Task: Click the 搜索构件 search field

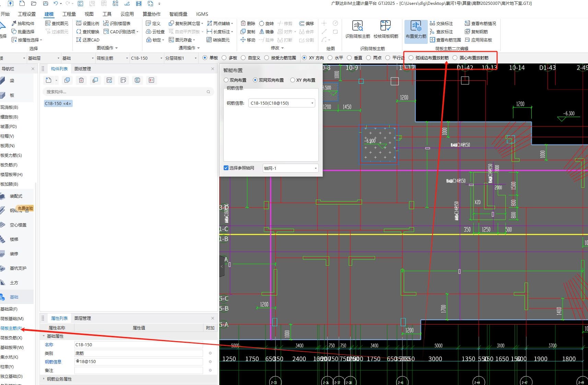Action: [128, 92]
